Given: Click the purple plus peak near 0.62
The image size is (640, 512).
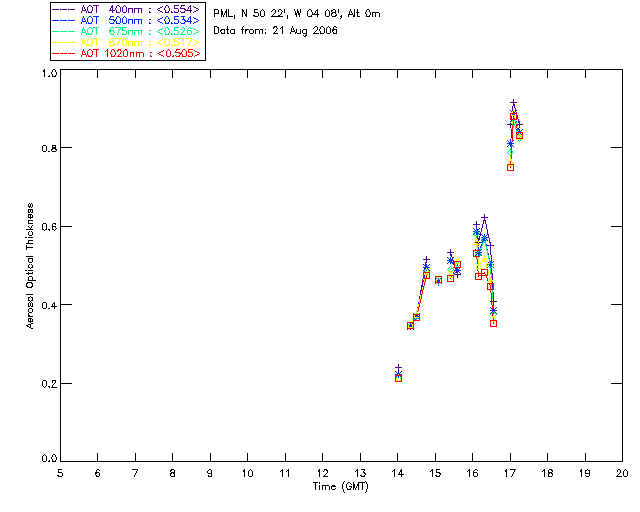Looking at the screenshot, I should pyautogui.click(x=484, y=217).
